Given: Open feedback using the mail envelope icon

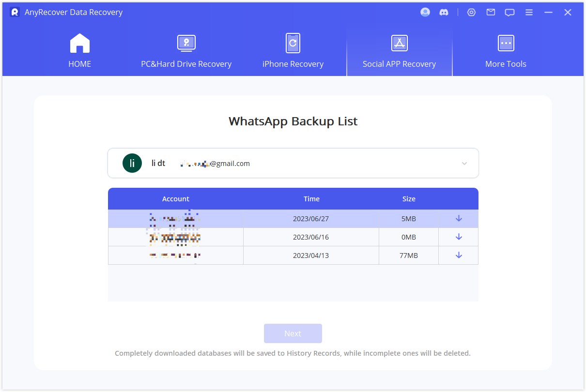Looking at the screenshot, I should tap(490, 12).
